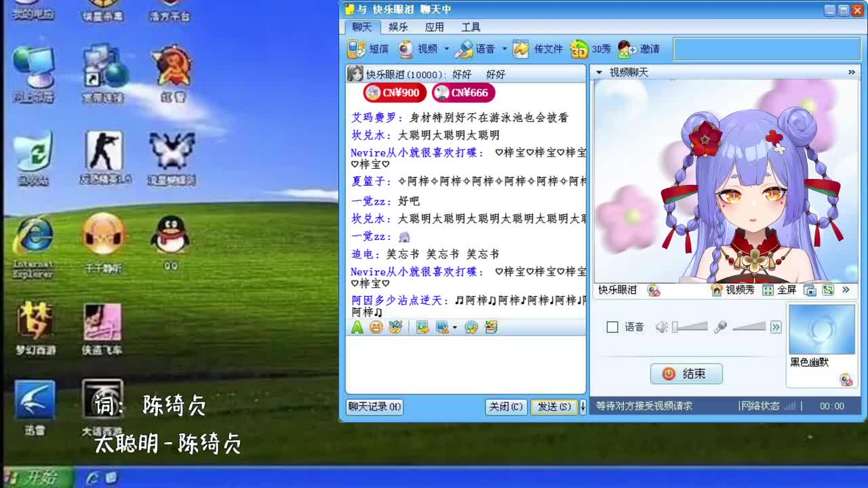
Task: Click the 关闭(C) button
Action: [506, 407]
